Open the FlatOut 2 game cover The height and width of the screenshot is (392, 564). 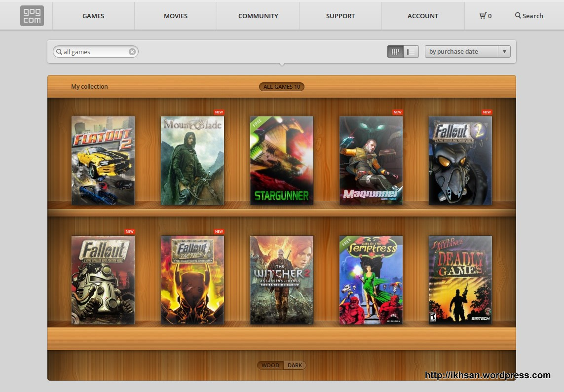[x=103, y=161]
